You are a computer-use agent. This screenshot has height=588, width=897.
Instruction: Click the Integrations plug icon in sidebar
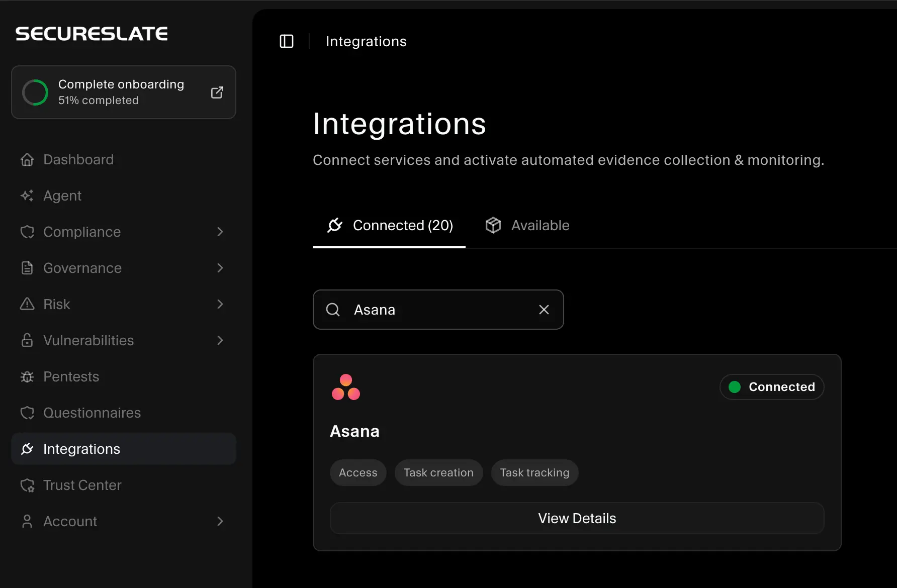[27, 449]
